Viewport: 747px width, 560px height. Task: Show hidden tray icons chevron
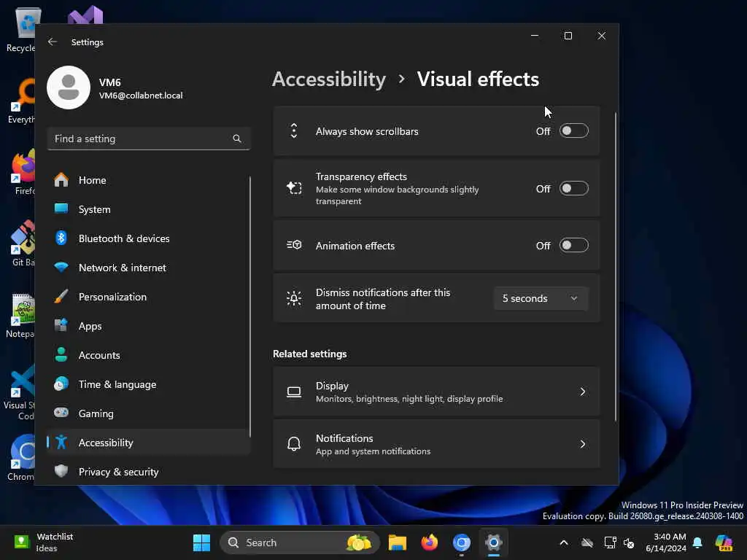point(564,542)
